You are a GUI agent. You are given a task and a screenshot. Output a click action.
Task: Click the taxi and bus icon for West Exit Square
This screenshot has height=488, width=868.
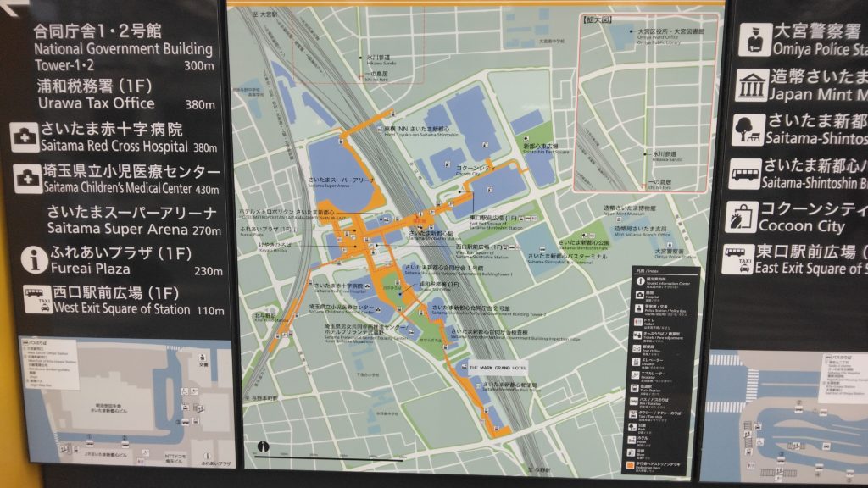pos(36,300)
